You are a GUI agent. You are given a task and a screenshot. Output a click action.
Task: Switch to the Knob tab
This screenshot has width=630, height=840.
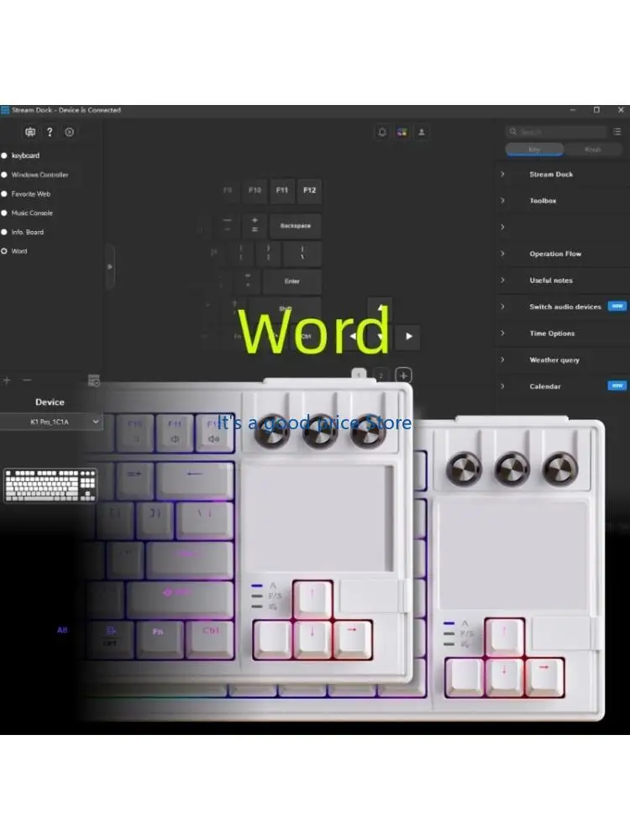pyautogui.click(x=592, y=150)
